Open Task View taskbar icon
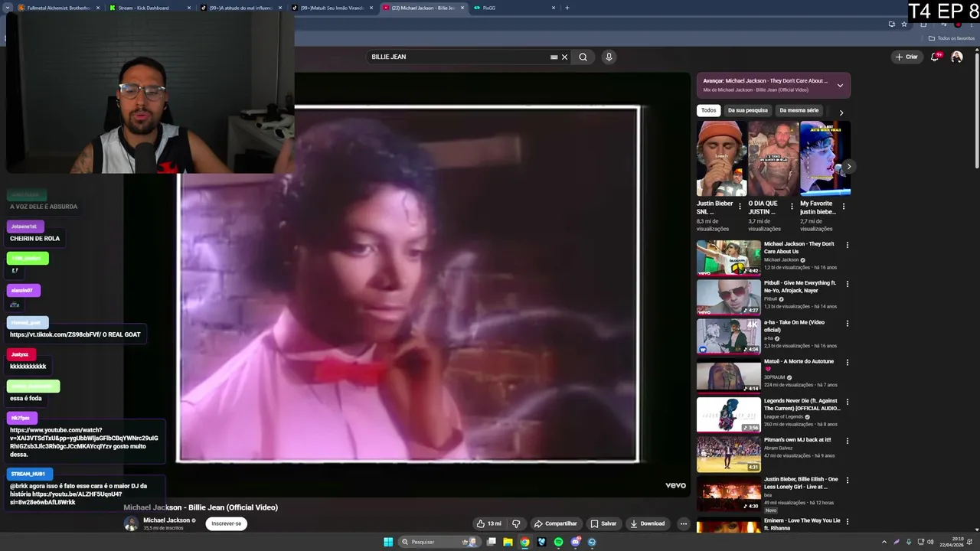 (x=491, y=542)
